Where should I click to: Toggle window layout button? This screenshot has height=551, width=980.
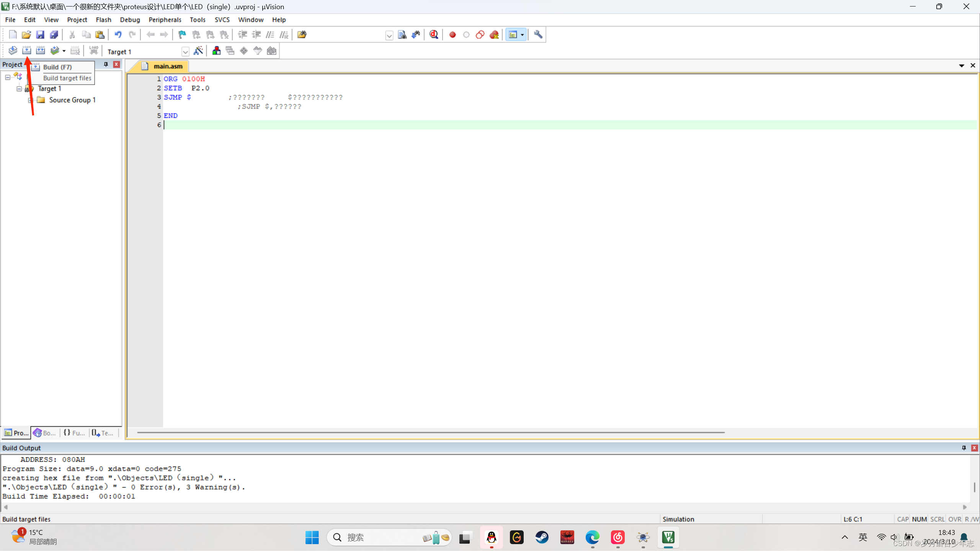(513, 35)
